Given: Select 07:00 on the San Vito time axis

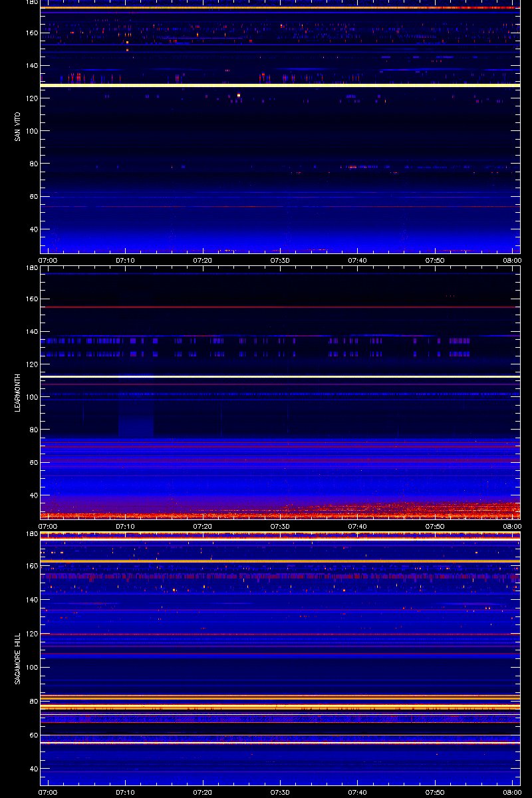Looking at the screenshot, I should (49, 260).
